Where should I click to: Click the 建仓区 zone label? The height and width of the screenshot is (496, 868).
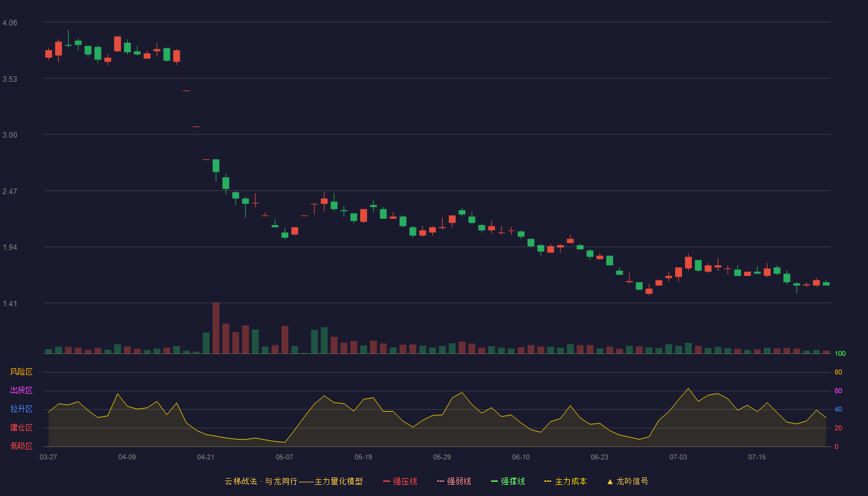tap(21, 428)
